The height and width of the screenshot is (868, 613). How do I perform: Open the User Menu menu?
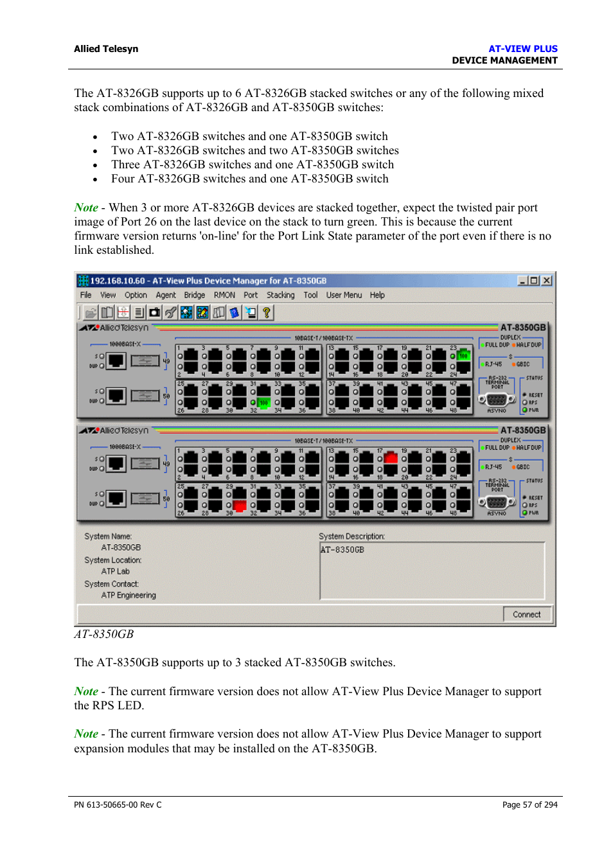(344, 296)
